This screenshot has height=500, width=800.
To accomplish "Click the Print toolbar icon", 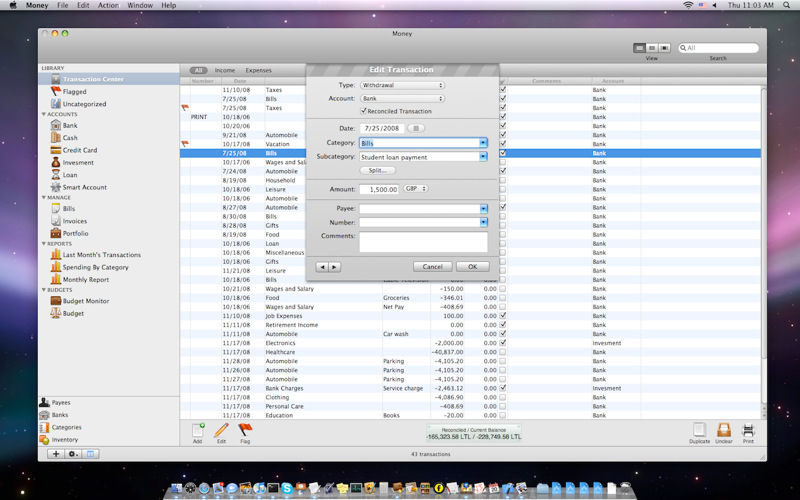I will tap(748, 433).
